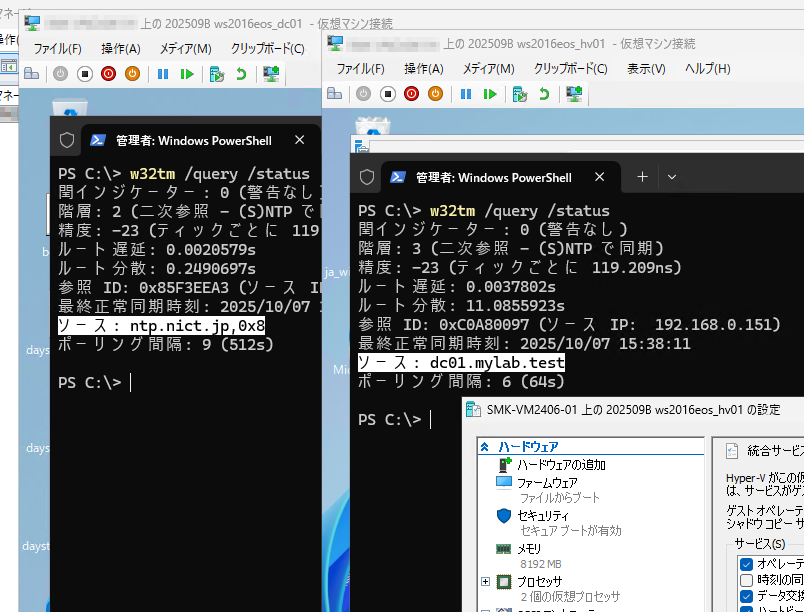Expand the プロセッサ tree item
This screenshot has width=804, height=612.
pos(487,581)
